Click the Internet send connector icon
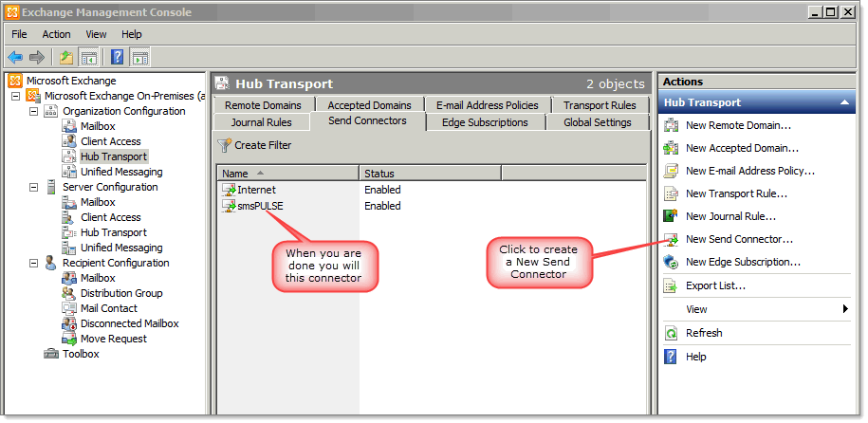This screenshot has height=423, width=868. tap(229, 190)
